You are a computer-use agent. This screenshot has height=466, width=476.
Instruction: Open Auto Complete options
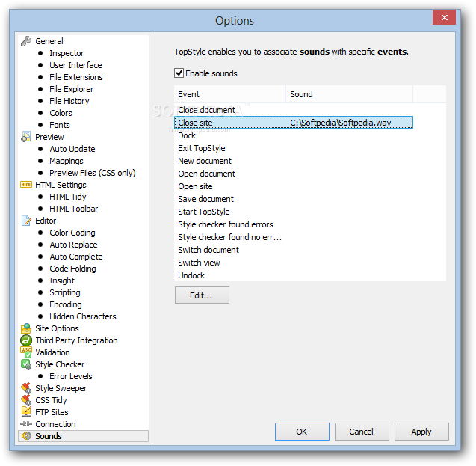(x=76, y=257)
